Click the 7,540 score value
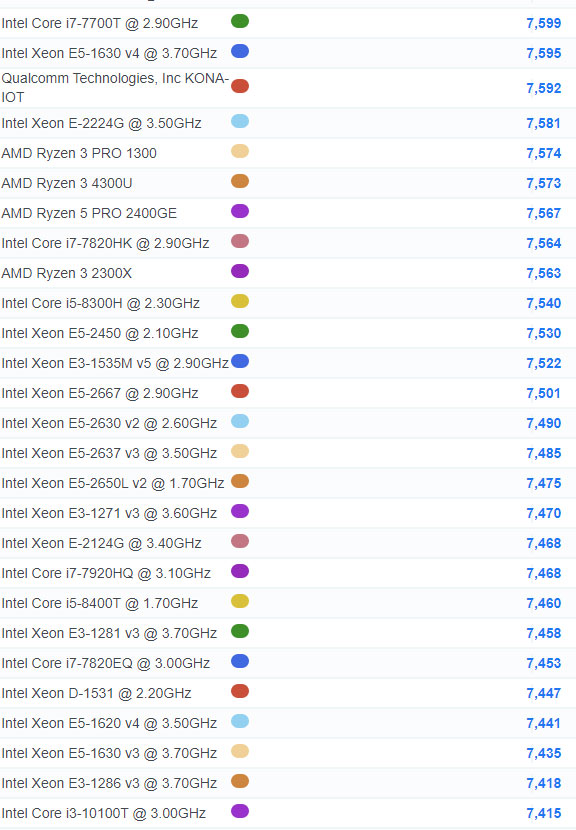The width and height of the screenshot is (576, 830). click(x=544, y=303)
